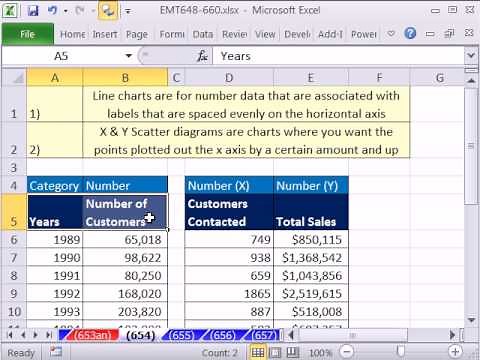This screenshot has height=360, width=480.
Task: Click the zoom slider handle
Action: pyautogui.click(x=400, y=351)
